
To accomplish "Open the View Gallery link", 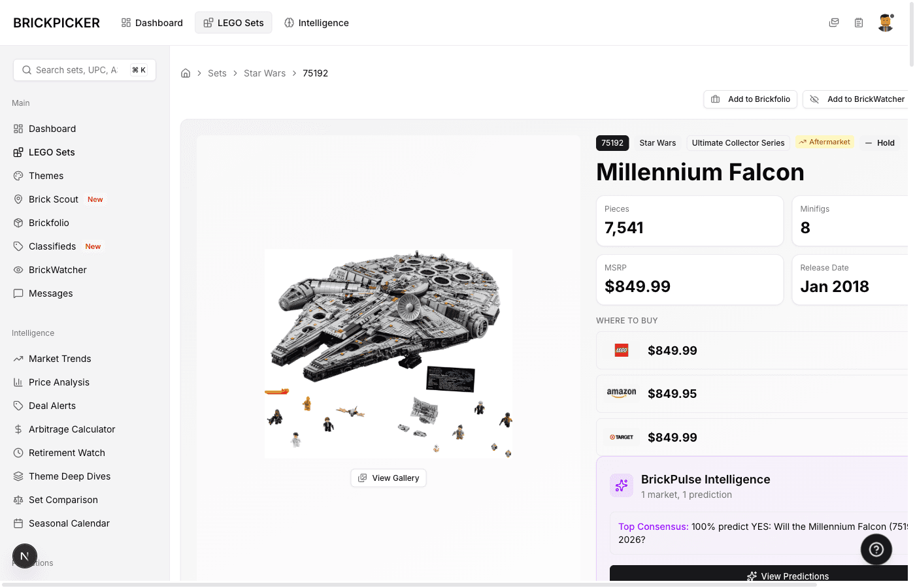I will [x=388, y=478].
